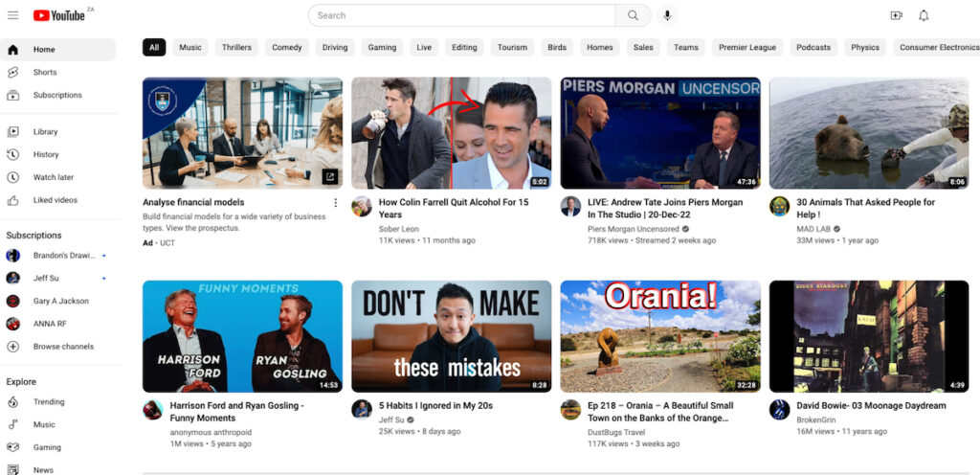
Task: Open News under Explore
Action: point(58,470)
